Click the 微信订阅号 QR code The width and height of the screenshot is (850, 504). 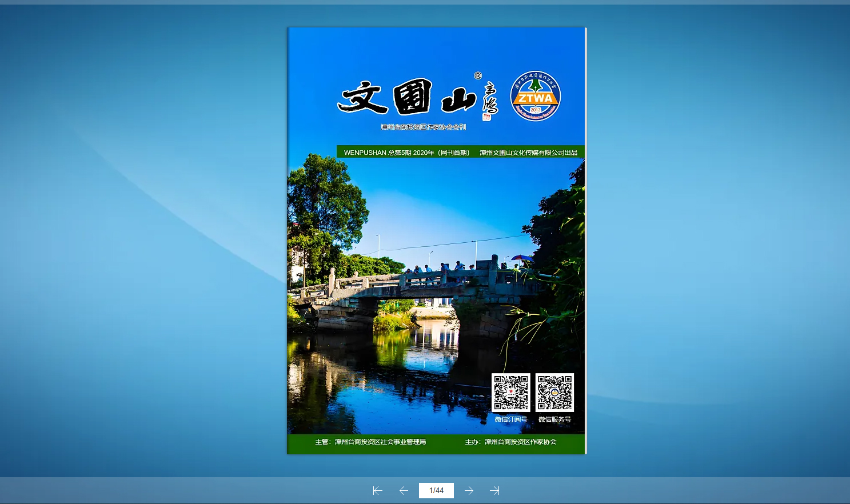coord(511,393)
